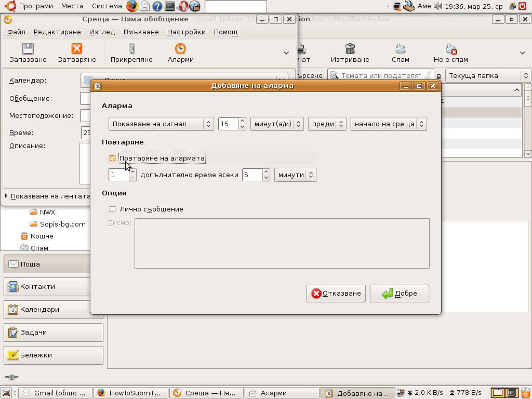532x399 pixels.
Task: Open the Настройки menu
Action: click(186, 32)
